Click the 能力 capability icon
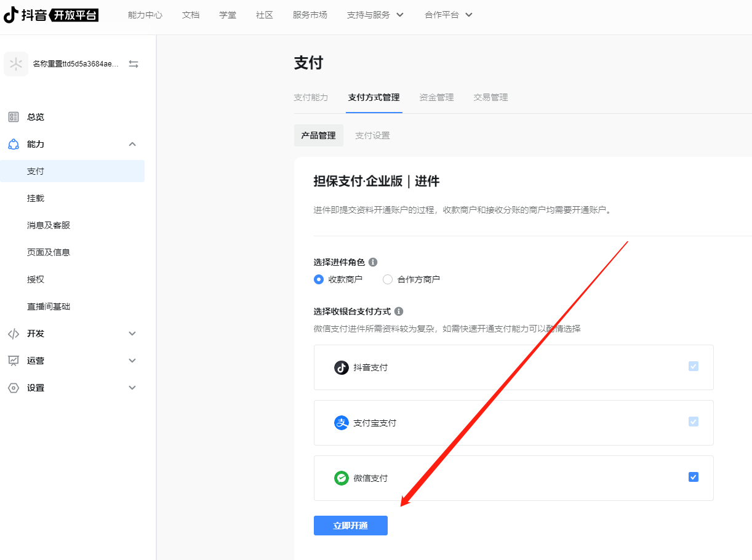752x560 pixels. click(x=14, y=144)
